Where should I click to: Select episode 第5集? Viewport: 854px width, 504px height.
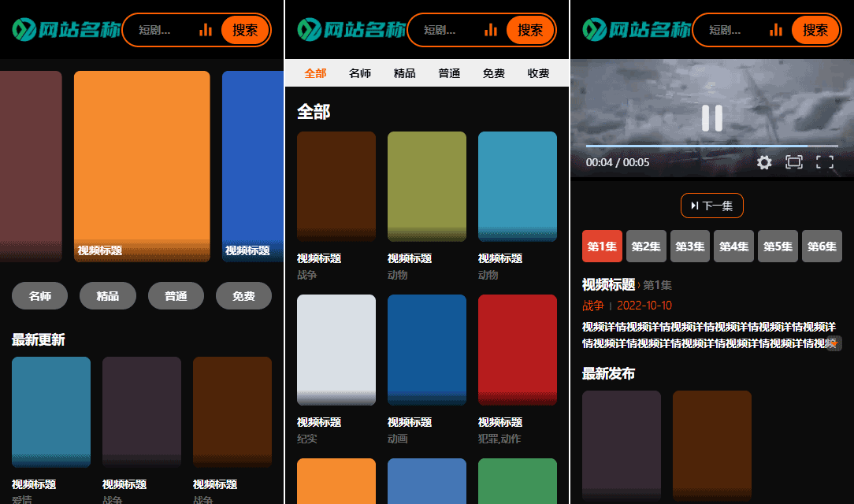(x=778, y=246)
